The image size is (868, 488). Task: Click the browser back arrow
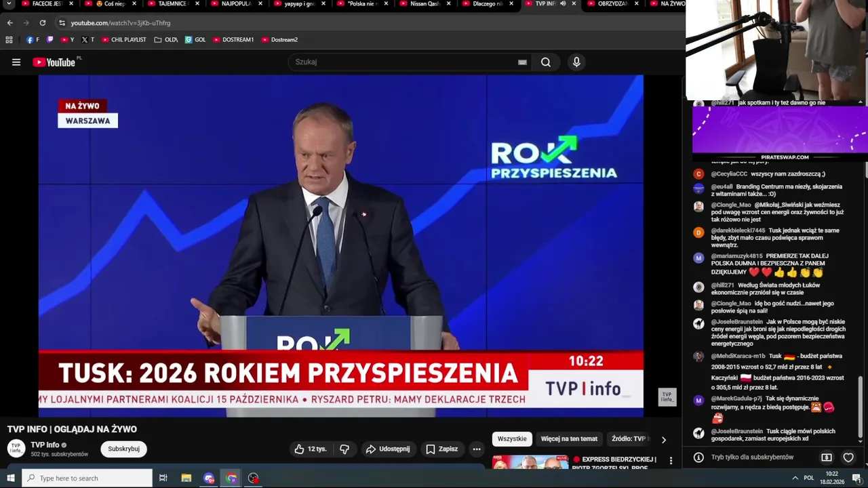coord(9,23)
